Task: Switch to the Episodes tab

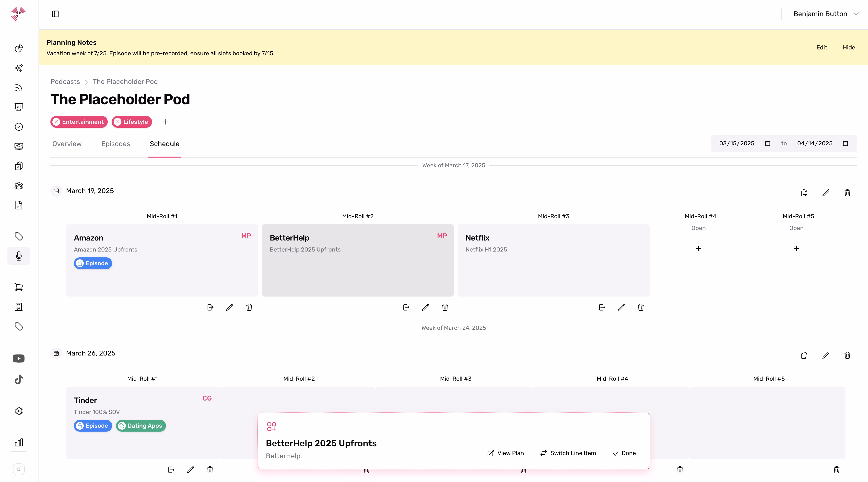Action: point(115,143)
